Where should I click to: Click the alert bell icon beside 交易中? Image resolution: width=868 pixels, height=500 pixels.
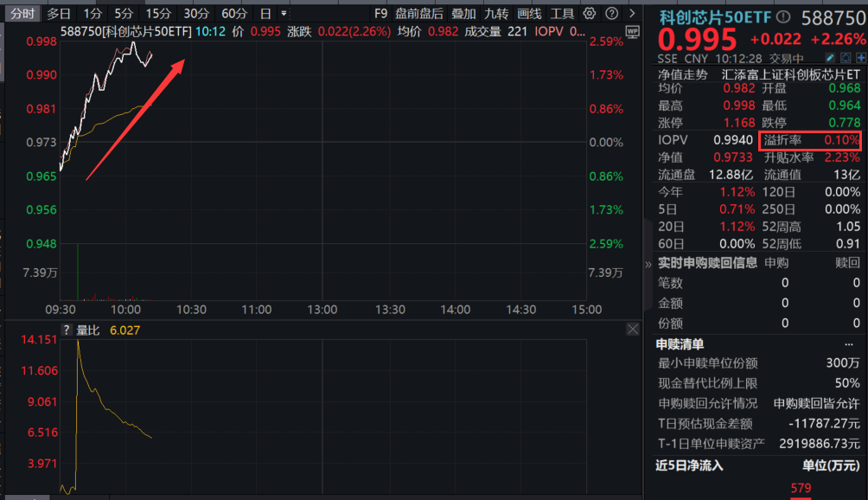coord(846,57)
